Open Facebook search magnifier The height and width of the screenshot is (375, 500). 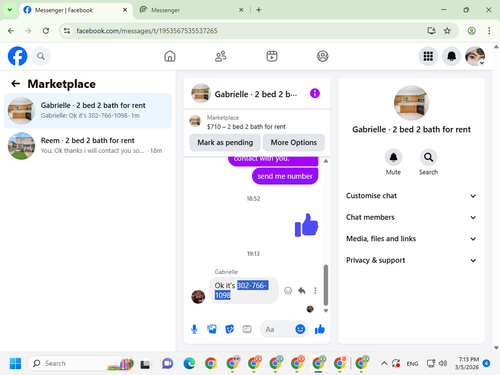point(41,56)
